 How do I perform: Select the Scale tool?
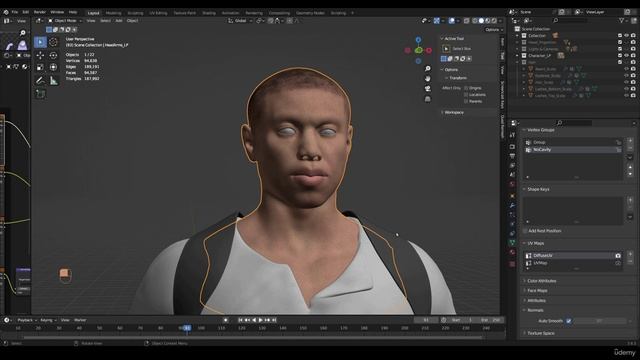[40, 67]
